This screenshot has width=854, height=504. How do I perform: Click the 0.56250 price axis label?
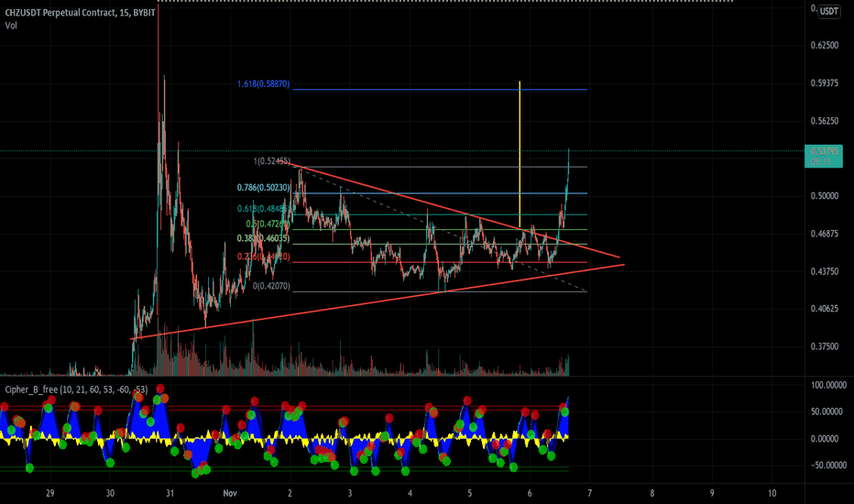point(825,121)
